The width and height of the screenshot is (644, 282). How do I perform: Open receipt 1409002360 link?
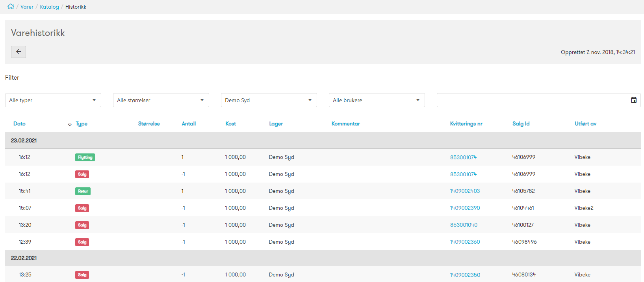(465, 242)
